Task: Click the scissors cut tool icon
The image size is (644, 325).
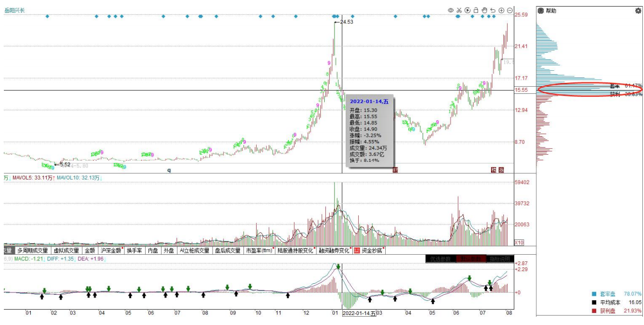Action: [x=459, y=10]
